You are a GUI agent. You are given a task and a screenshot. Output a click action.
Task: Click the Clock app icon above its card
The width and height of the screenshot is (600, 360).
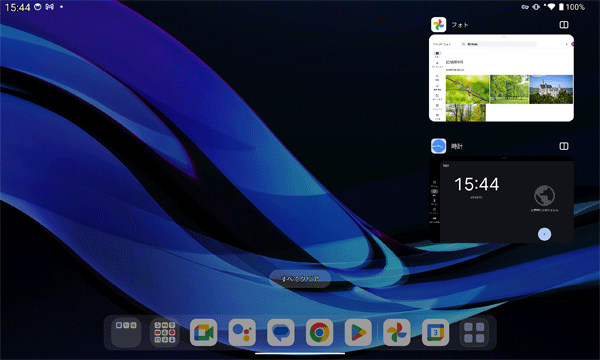pos(439,146)
